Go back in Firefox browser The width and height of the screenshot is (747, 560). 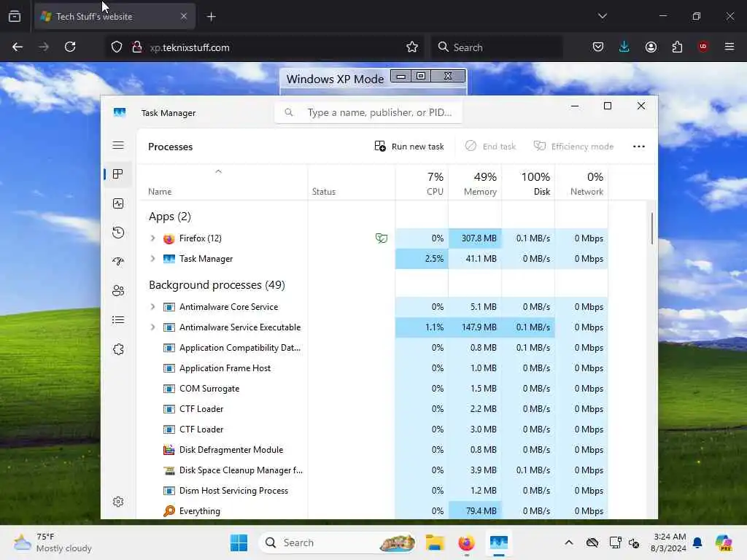click(x=18, y=47)
